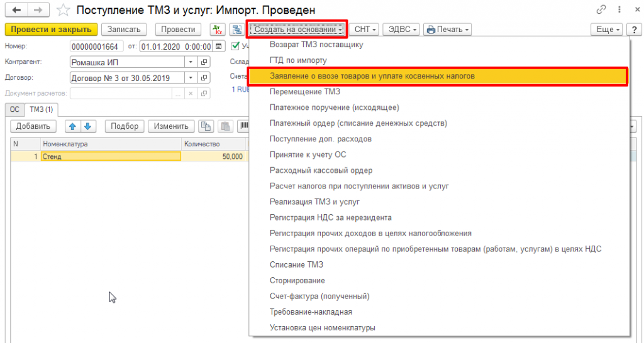Click the Провести button
The height and width of the screenshot is (343, 644).
coord(178,30)
